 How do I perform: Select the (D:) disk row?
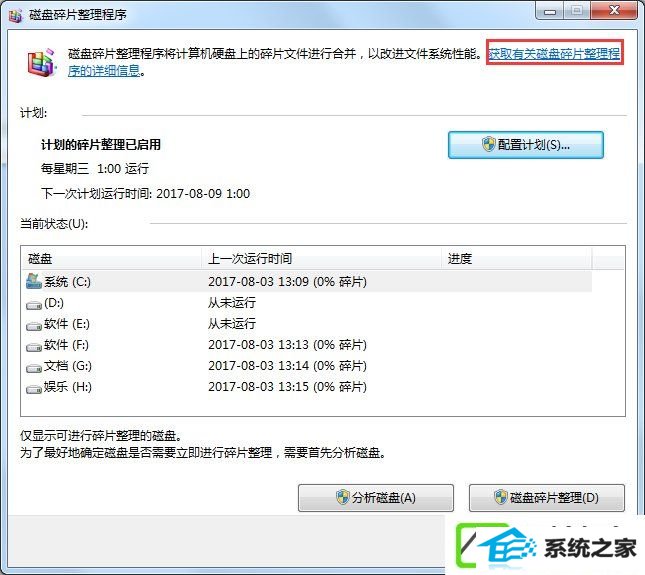[308, 303]
